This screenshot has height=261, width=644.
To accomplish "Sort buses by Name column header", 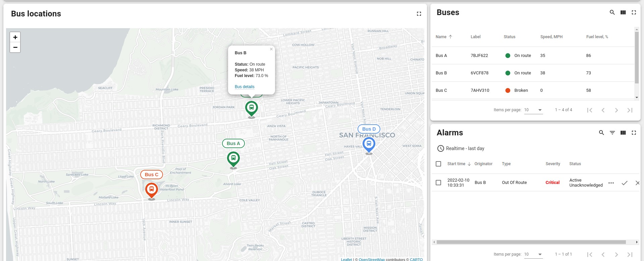I will coord(441,37).
